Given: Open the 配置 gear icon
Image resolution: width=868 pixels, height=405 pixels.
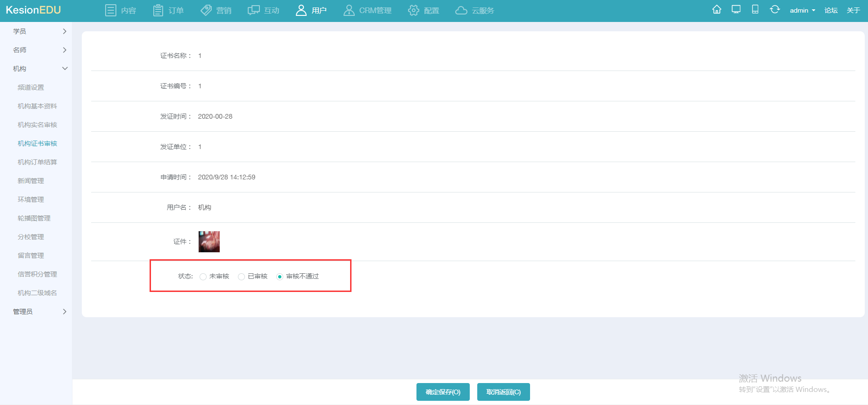Looking at the screenshot, I should point(413,10).
